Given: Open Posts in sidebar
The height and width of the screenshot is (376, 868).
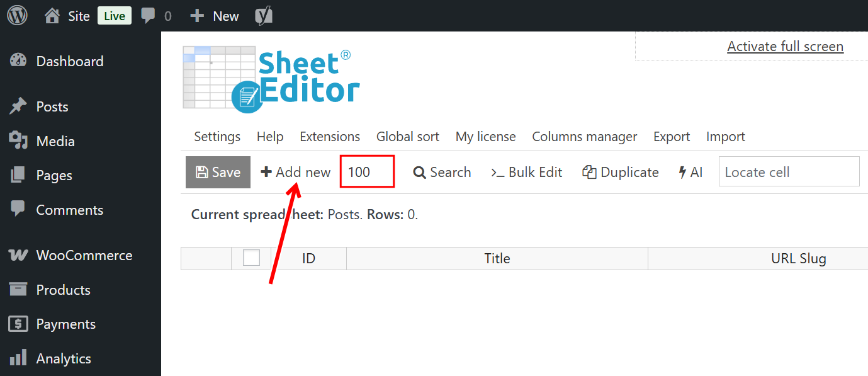Looking at the screenshot, I should pos(52,106).
